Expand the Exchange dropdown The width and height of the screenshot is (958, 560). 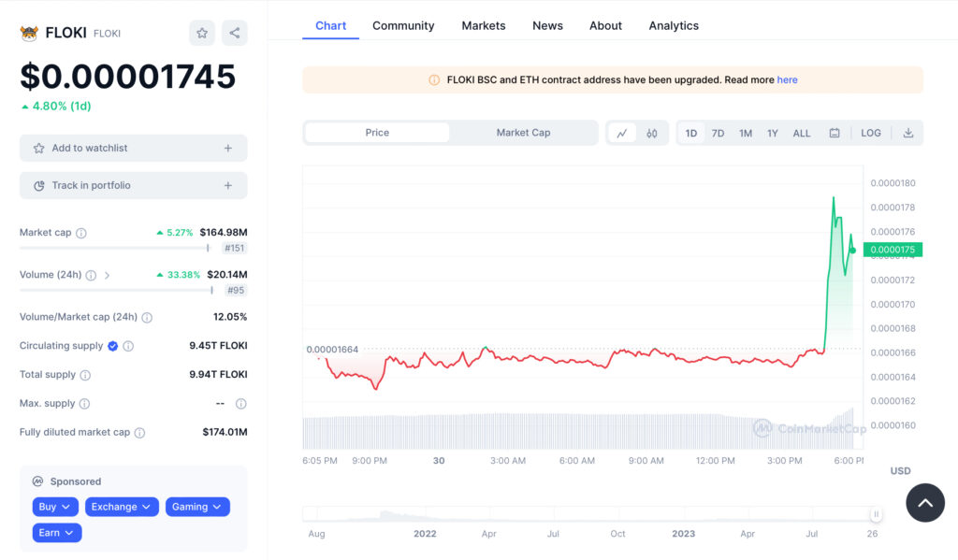click(121, 506)
